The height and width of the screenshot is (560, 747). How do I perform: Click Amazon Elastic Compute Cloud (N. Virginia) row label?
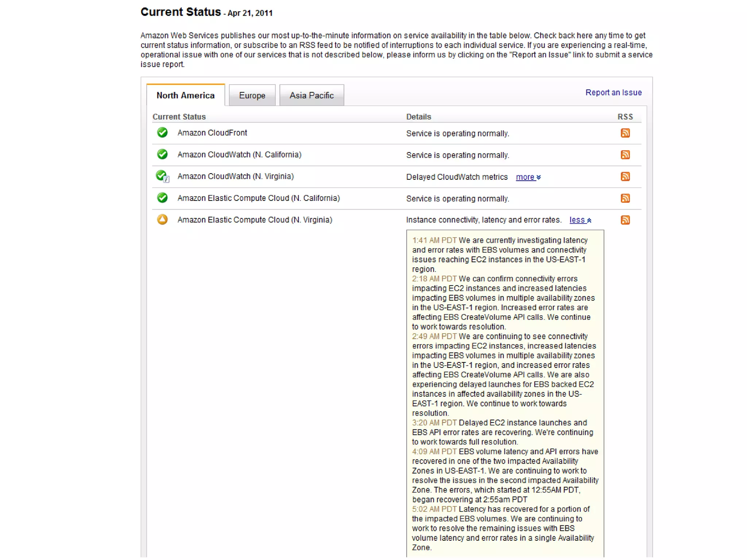point(255,220)
